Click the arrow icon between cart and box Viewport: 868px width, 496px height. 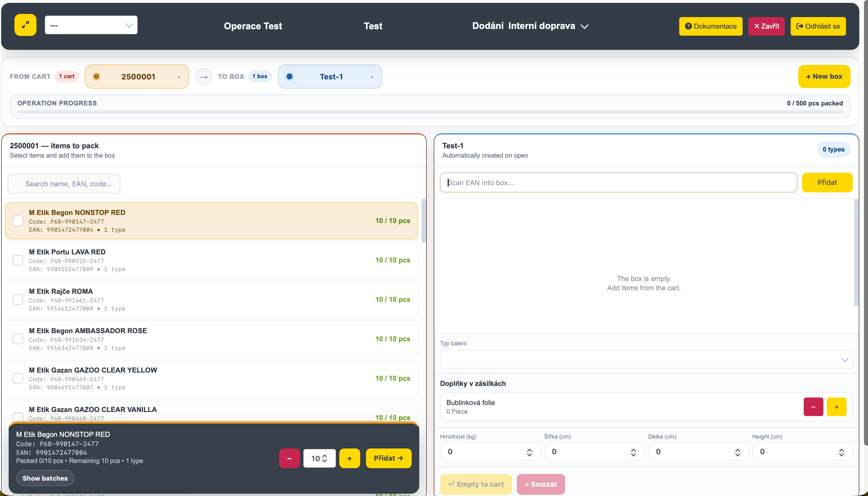click(x=203, y=77)
